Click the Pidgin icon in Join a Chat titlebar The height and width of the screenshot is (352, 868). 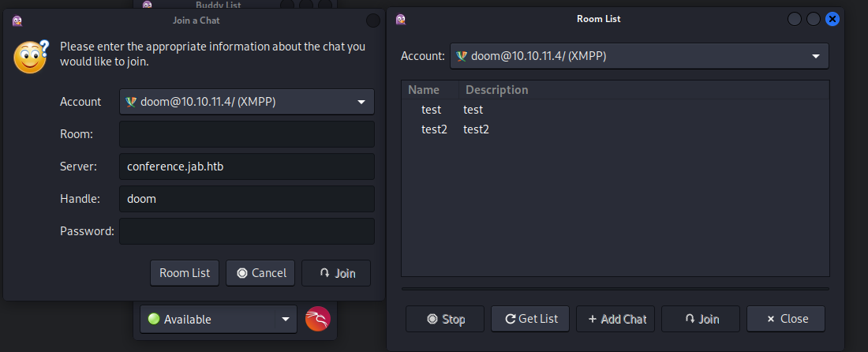click(17, 20)
